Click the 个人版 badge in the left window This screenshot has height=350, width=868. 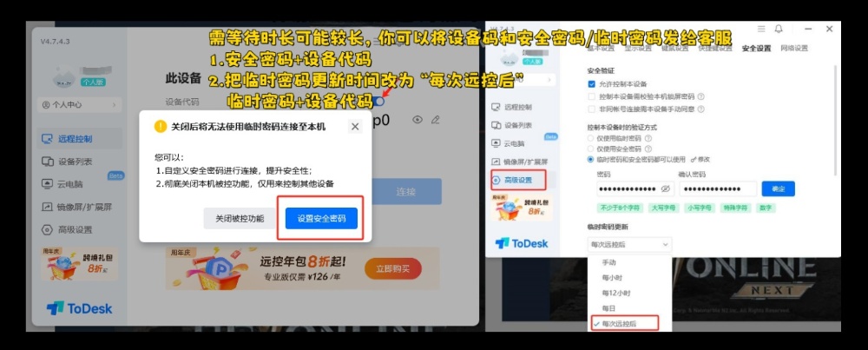tap(92, 82)
